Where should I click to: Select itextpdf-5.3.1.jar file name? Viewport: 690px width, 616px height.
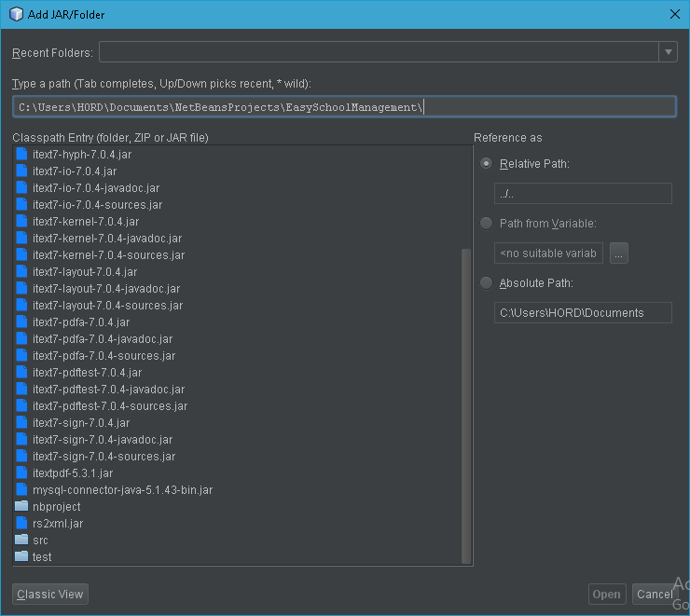click(x=73, y=473)
